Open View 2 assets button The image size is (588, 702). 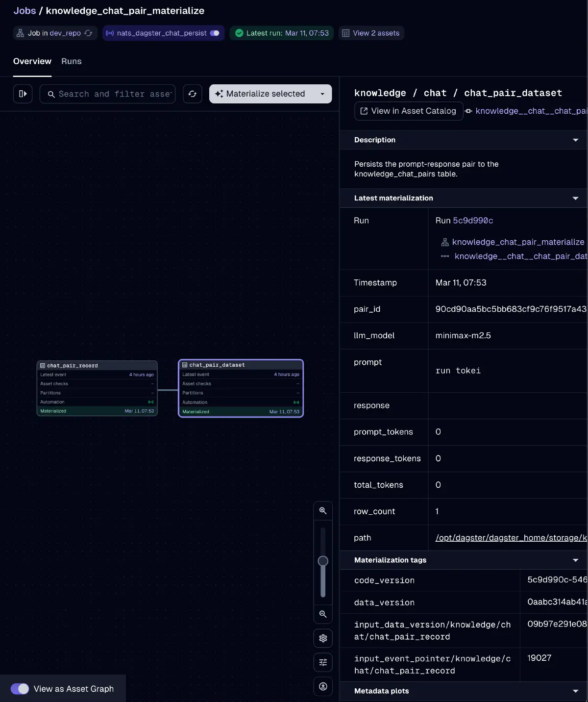[371, 33]
